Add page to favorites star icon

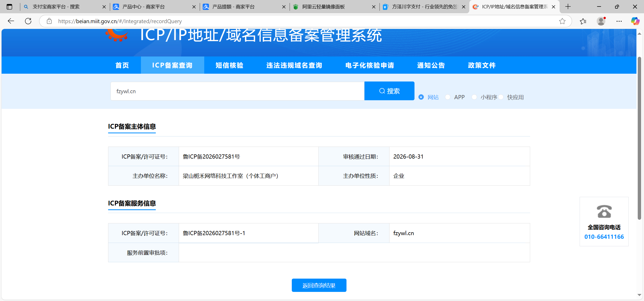tap(562, 21)
